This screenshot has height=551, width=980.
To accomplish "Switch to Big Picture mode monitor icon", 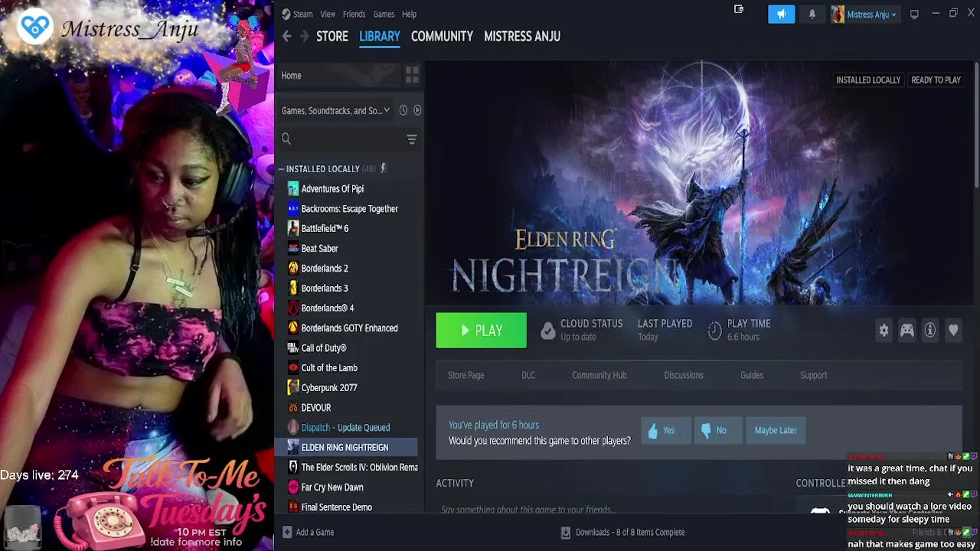I will pyautogui.click(x=914, y=14).
